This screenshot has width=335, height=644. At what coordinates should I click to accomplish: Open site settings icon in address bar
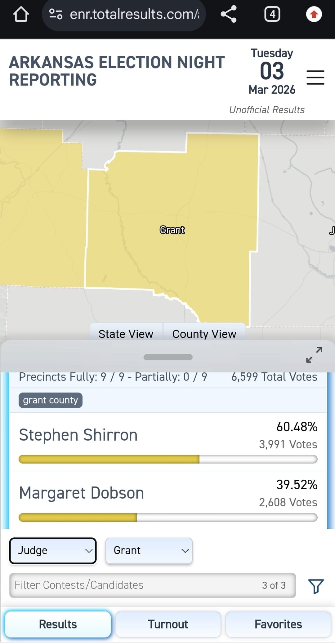point(56,14)
